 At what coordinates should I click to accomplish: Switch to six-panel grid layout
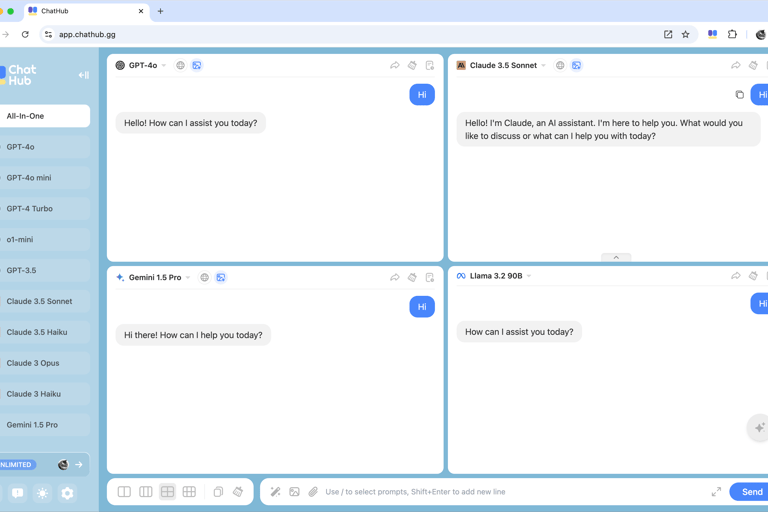pos(189,491)
